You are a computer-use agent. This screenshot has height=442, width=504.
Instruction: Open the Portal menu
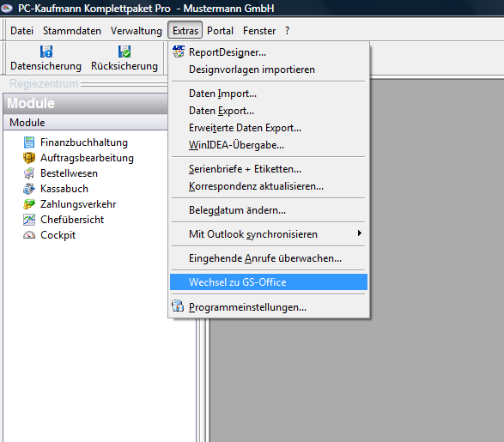coord(220,31)
